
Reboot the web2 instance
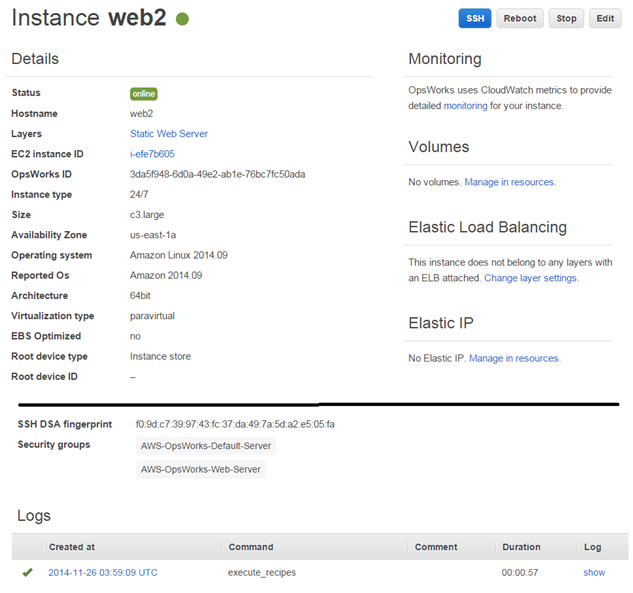pyautogui.click(x=520, y=18)
